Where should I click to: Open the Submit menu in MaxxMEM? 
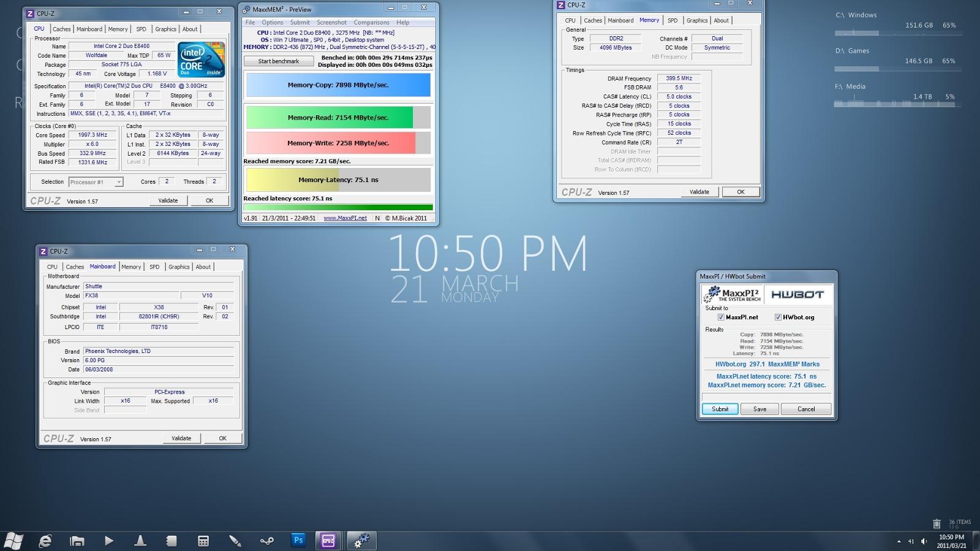point(300,22)
